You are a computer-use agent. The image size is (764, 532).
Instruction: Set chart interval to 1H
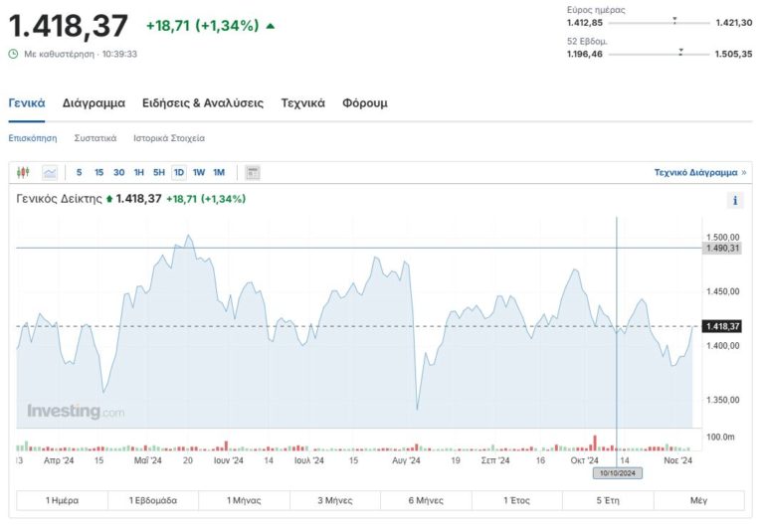click(x=139, y=173)
